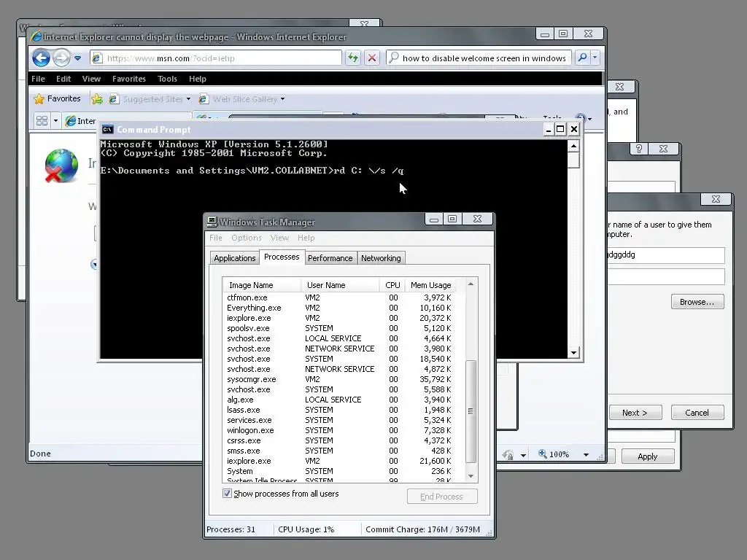Open the Task Manager View menu
Image resolution: width=747 pixels, height=560 pixels.
[279, 238]
